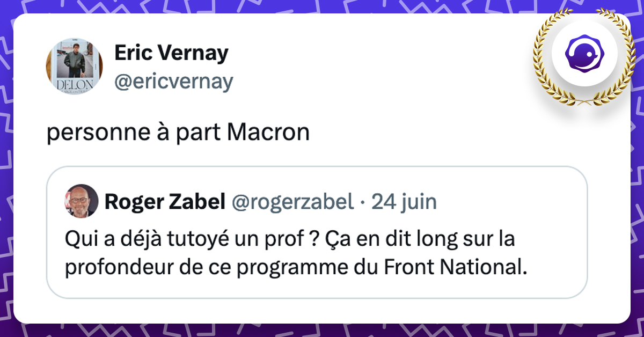Open the @rogerzabel handle
The image size is (644, 337).
pos(292,202)
